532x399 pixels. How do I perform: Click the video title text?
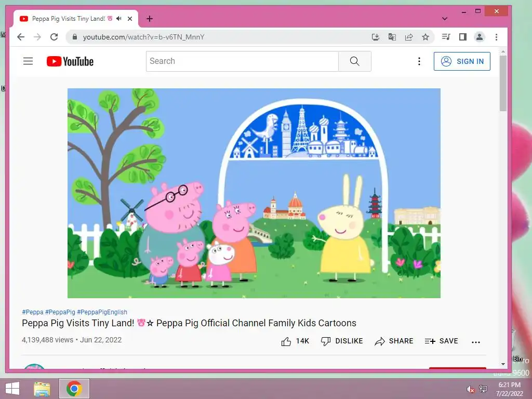point(189,323)
